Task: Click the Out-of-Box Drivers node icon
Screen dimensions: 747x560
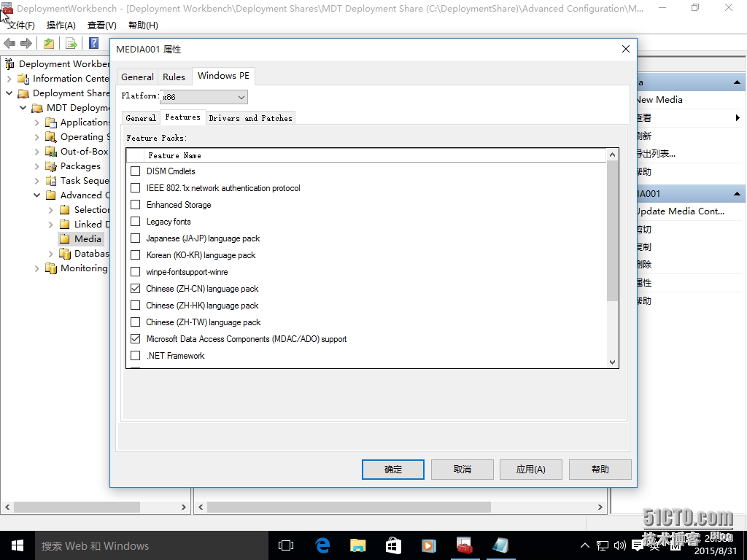Action: coord(51,152)
